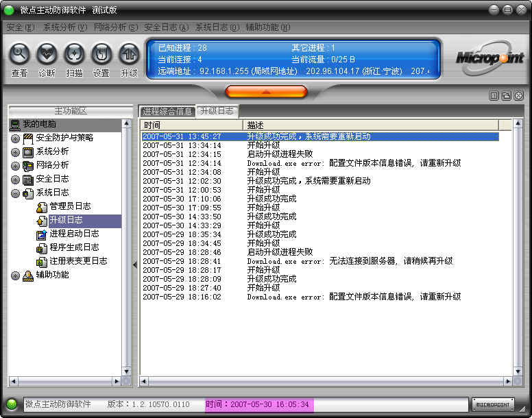Select the 注册表变更日志 tree item
The width and height of the screenshot is (532, 418).
77,261
